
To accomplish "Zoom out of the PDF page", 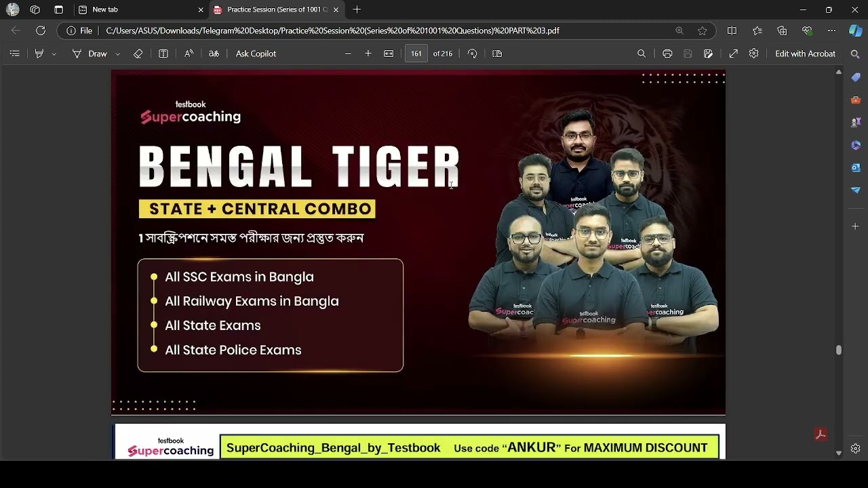I will point(348,54).
